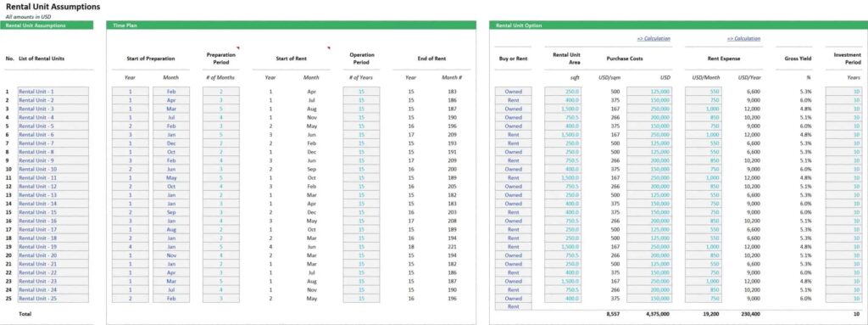Click the purchase cost USD cell for Rental Unit - 17
The height and width of the screenshot is (325, 868).
tap(649, 230)
